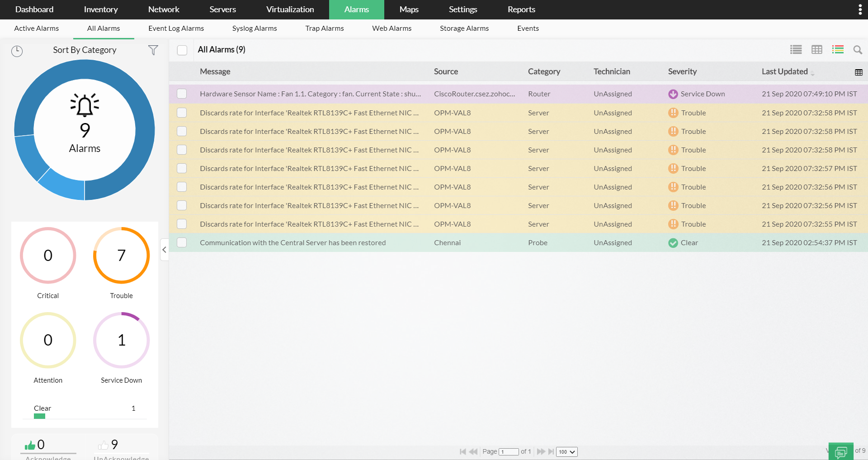
Task: Open the Servers menu
Action: 222,9
